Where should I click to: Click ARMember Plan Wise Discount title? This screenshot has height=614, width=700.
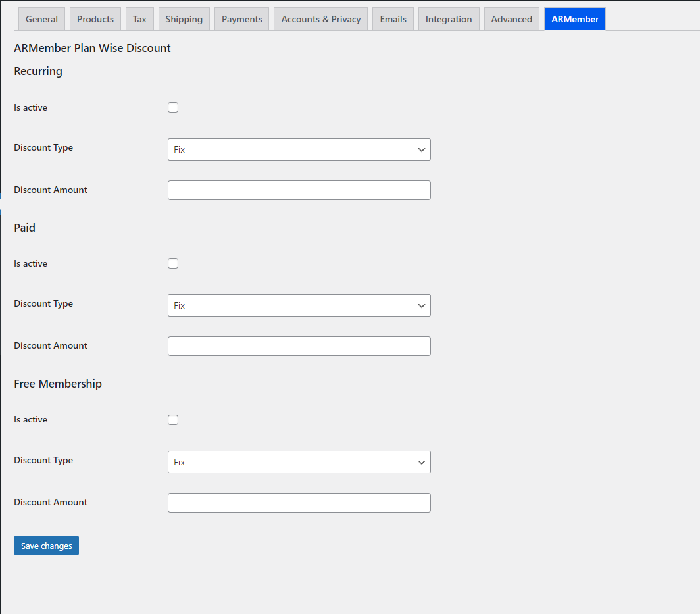92,48
